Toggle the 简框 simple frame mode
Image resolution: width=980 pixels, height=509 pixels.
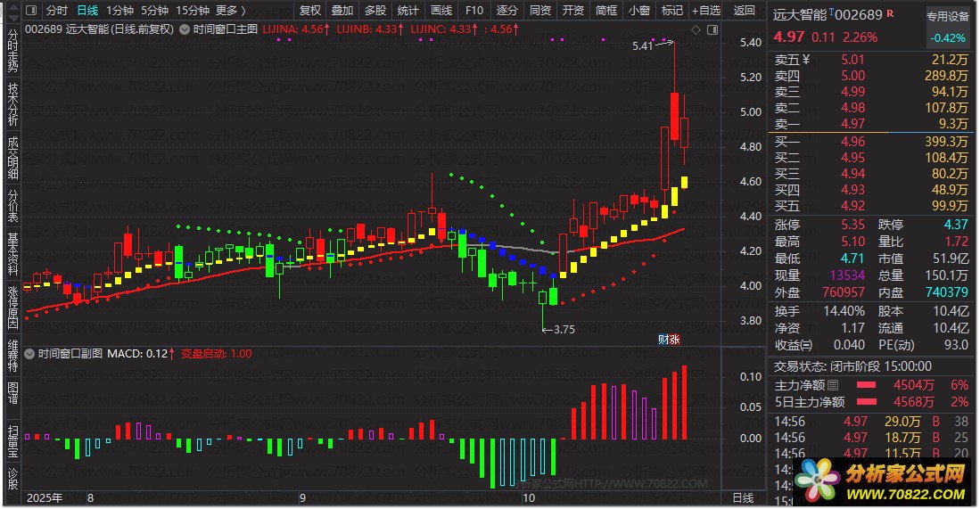point(606,11)
